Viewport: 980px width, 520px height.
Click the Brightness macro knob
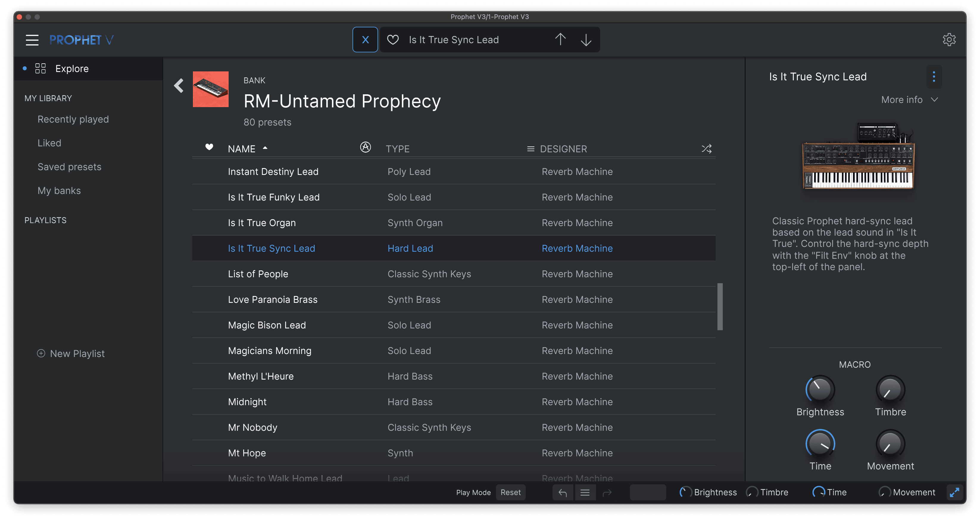pyautogui.click(x=820, y=390)
